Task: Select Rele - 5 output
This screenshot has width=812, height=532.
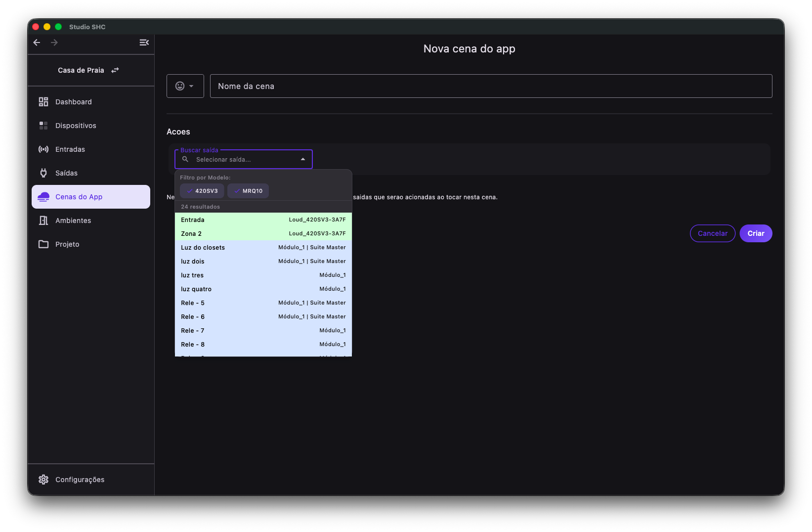Action: 263,303
